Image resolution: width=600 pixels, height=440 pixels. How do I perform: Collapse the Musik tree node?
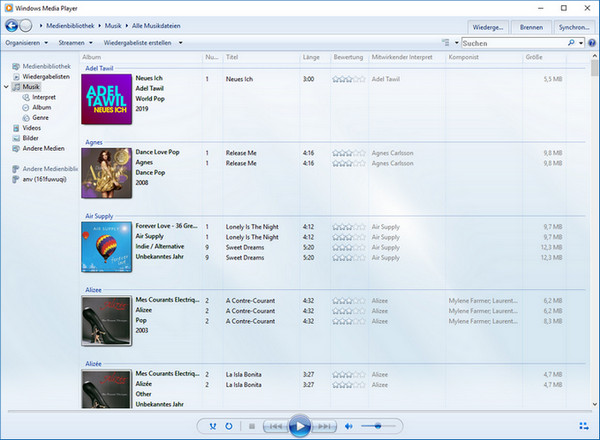pos(6,87)
